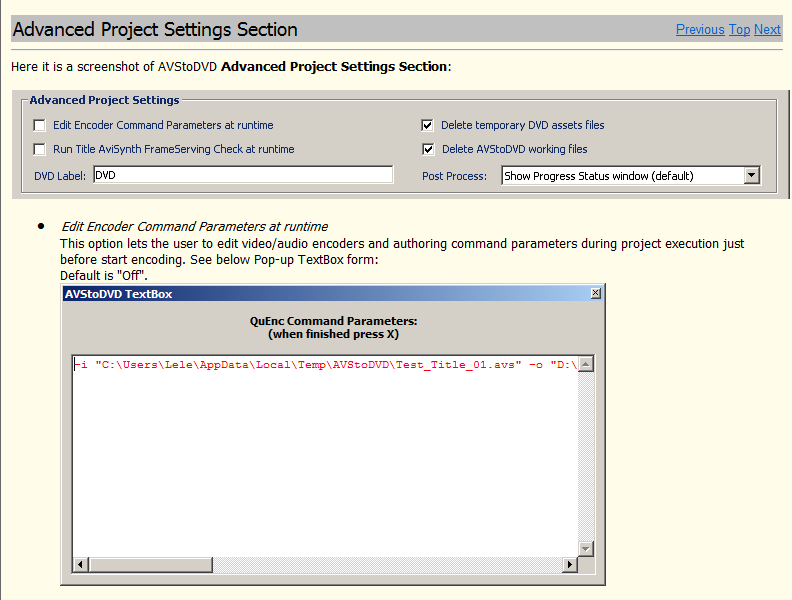Click the horizontal scrollbar thumb
792x600 pixels.
point(151,564)
